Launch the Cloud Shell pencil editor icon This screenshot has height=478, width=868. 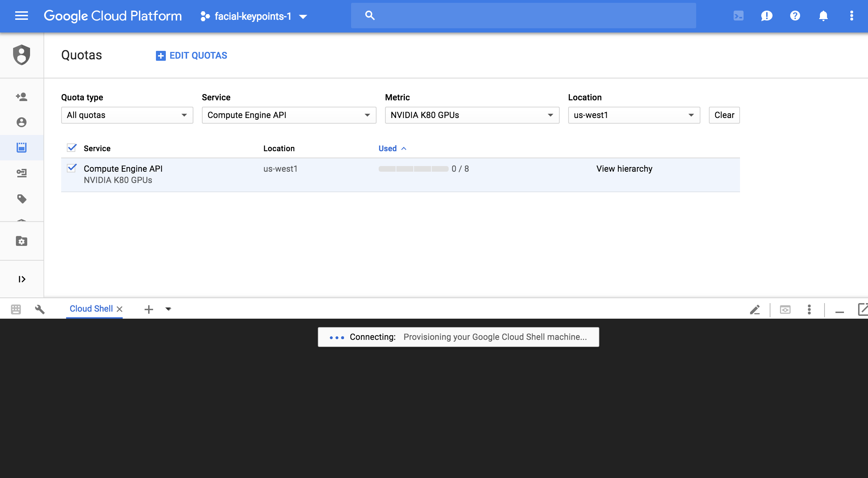point(755,309)
